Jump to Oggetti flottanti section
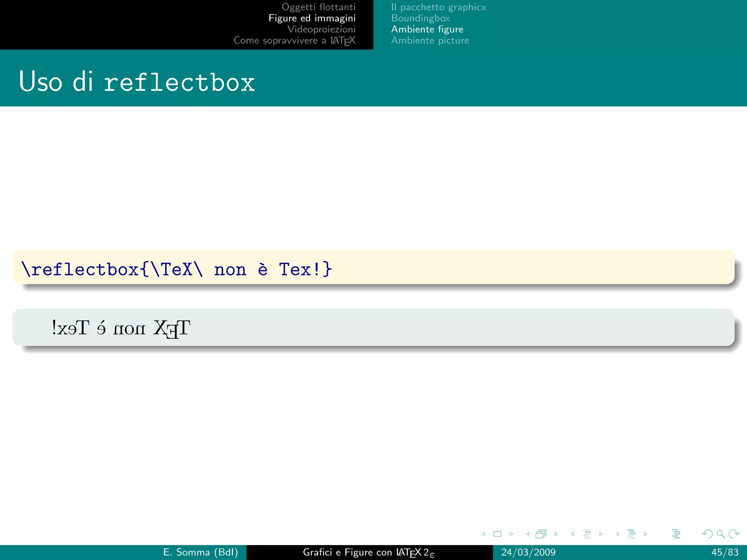This screenshot has width=747, height=560. tap(318, 7)
